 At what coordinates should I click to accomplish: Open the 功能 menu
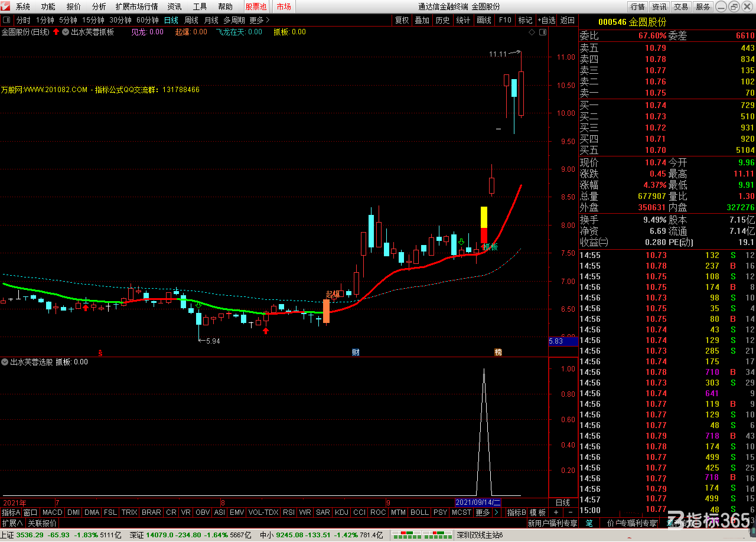coord(48,6)
